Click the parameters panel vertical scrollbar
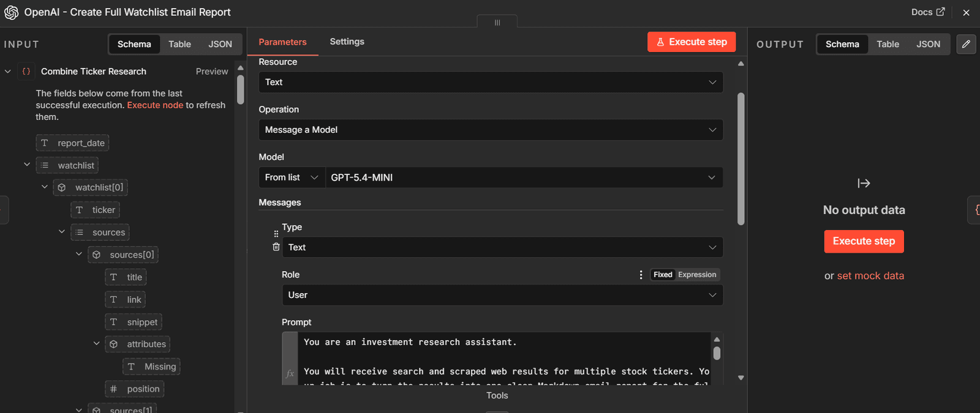 741,159
